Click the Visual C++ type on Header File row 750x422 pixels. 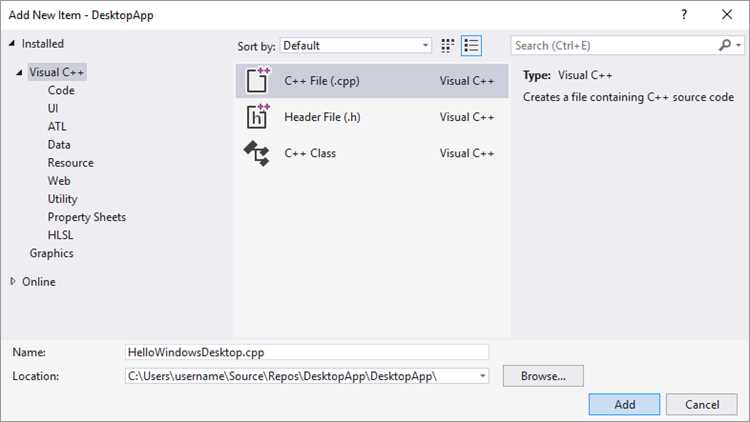tap(467, 117)
